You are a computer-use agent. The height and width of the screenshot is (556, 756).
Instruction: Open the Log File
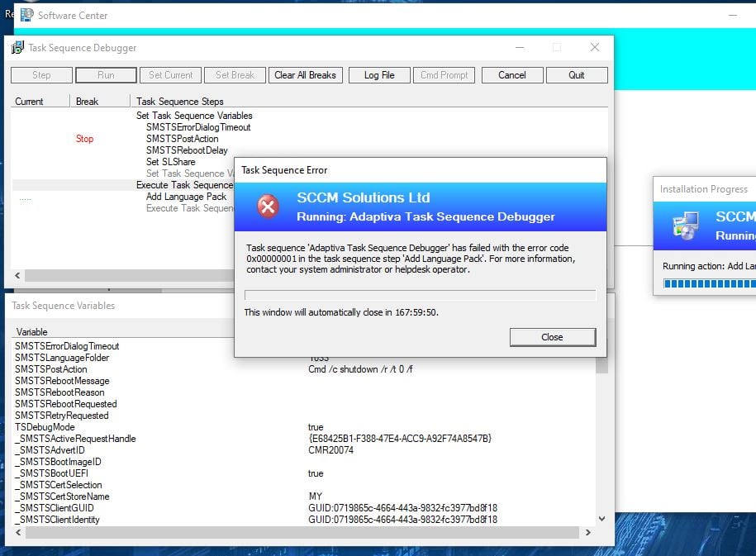(x=378, y=74)
